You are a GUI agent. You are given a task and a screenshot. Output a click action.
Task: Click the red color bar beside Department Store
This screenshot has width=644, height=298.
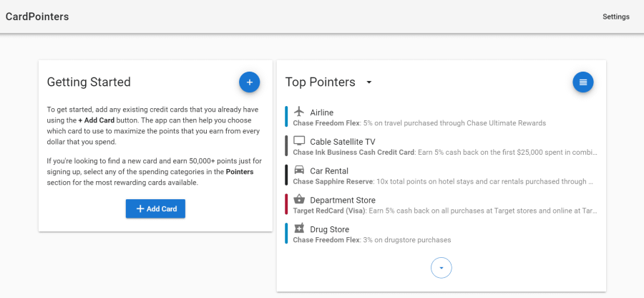[286, 204]
